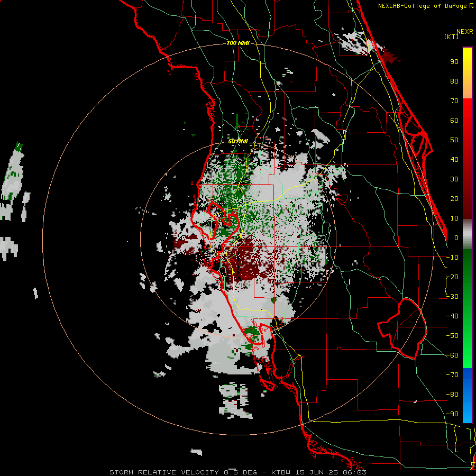476x476 pixels.
Task: Click the 30 value on velocity scale
Action: [x=454, y=179]
